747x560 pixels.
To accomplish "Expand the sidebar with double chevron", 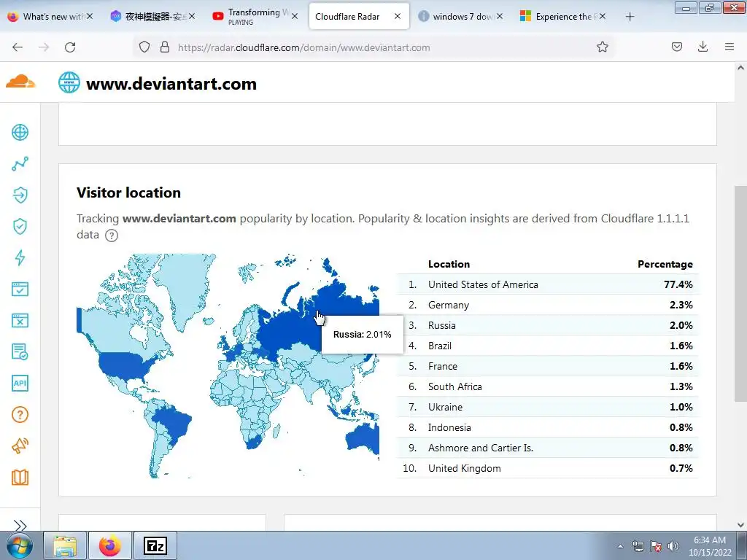I will coord(20,526).
